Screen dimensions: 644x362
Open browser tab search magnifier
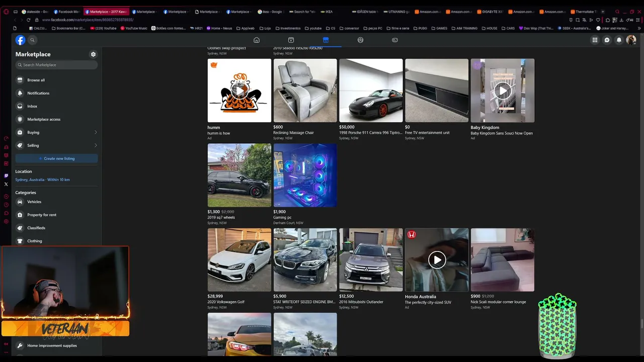617,12
